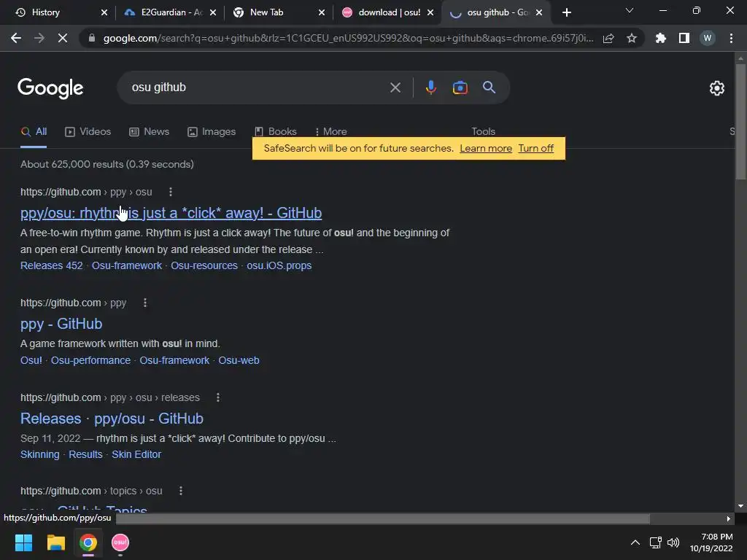747x560 pixels.
Task: Open the ppy/osu GitHub result
Action: click(x=171, y=213)
